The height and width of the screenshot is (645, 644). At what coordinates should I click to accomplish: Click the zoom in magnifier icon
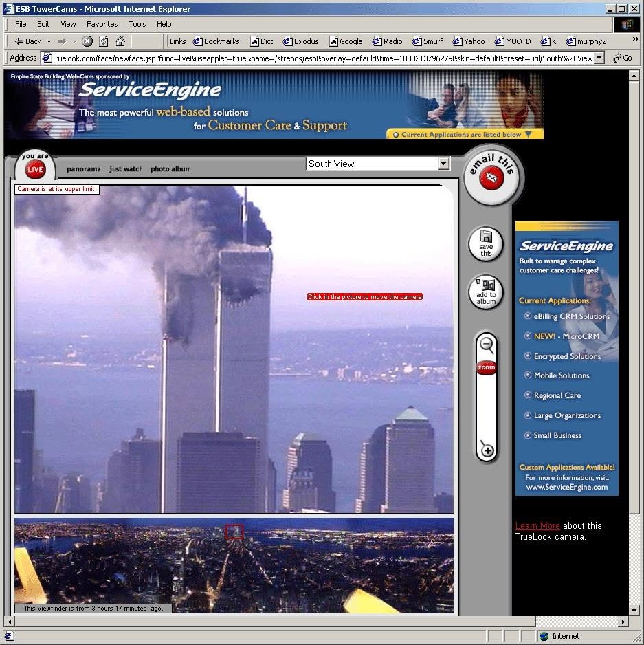tap(487, 449)
